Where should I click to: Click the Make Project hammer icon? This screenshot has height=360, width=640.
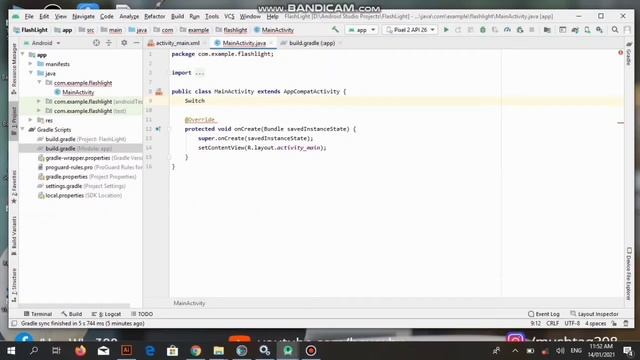(x=335, y=30)
